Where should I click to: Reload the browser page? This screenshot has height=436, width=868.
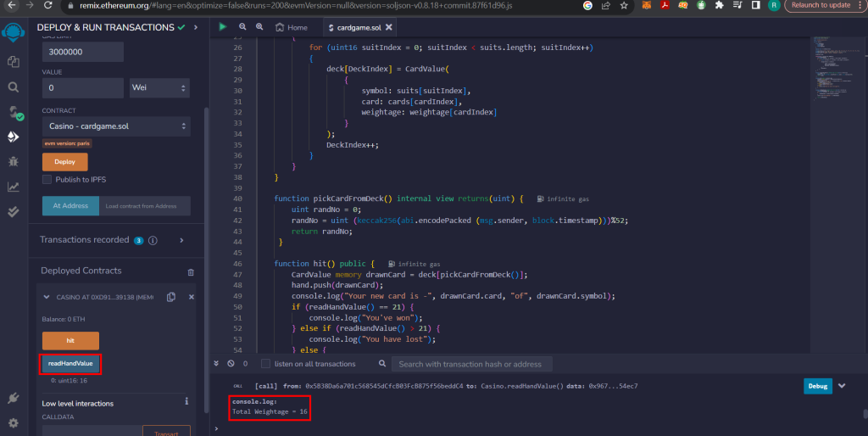click(x=48, y=5)
